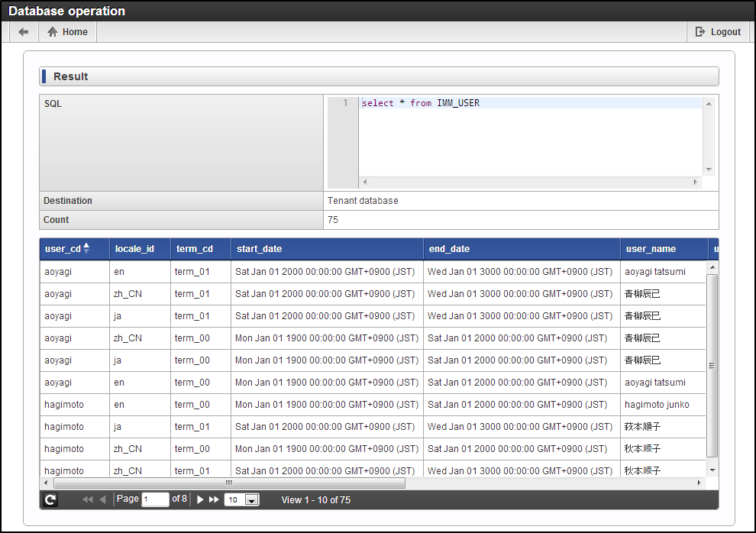The image size is (756, 533).
Task: Log out via Logout button
Action: tap(718, 32)
